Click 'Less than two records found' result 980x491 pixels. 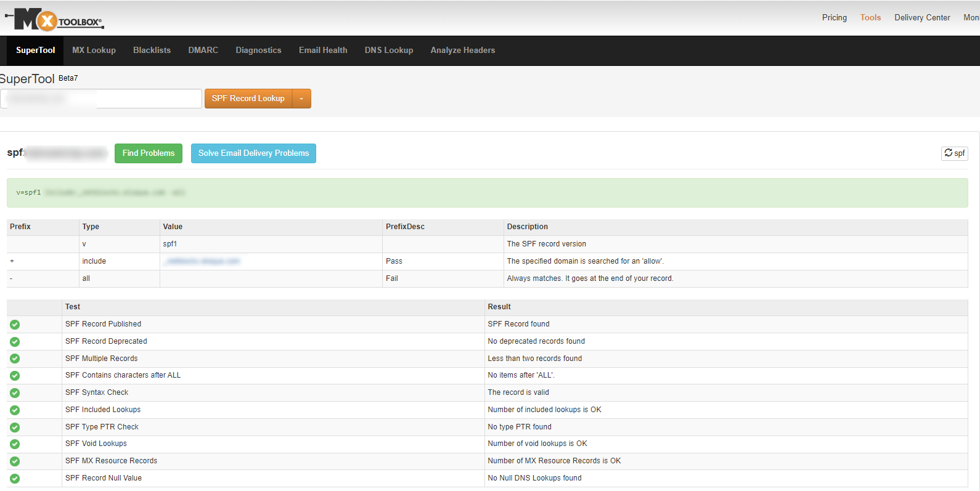534,359
